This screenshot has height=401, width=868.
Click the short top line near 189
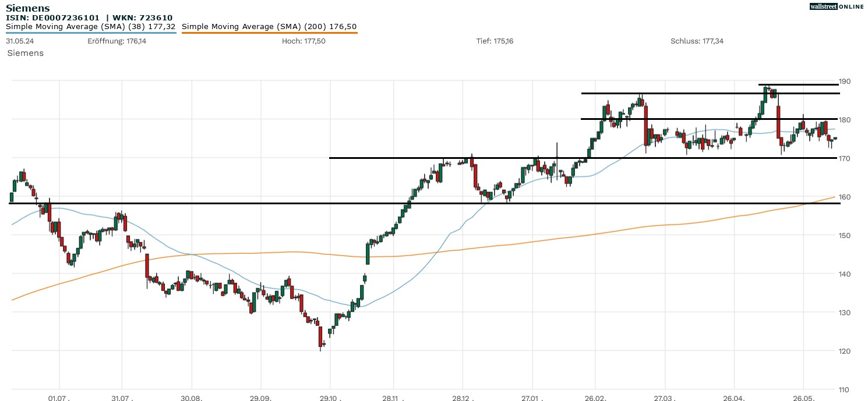799,85
